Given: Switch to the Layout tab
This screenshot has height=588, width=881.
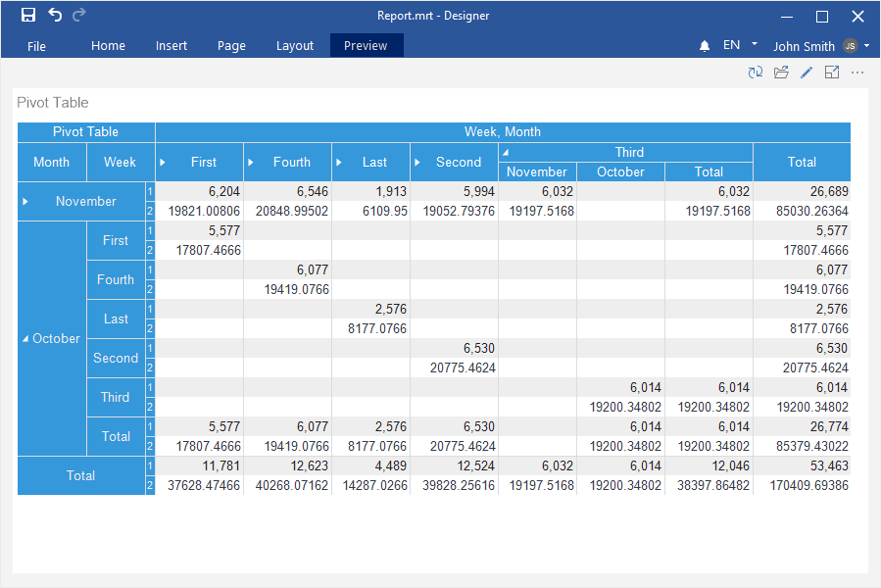Looking at the screenshot, I should tap(295, 46).
